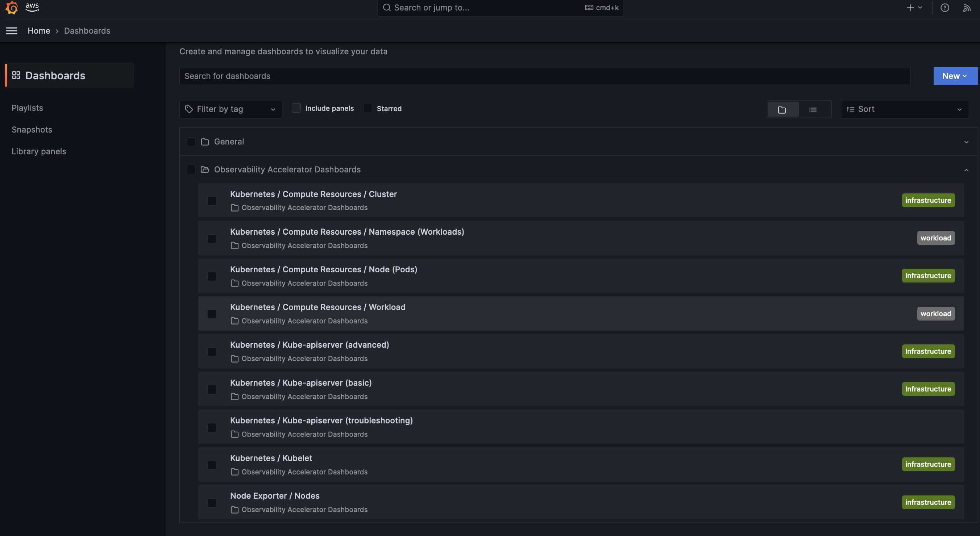
Task: Click the news feed icon top right
Action: tap(967, 8)
